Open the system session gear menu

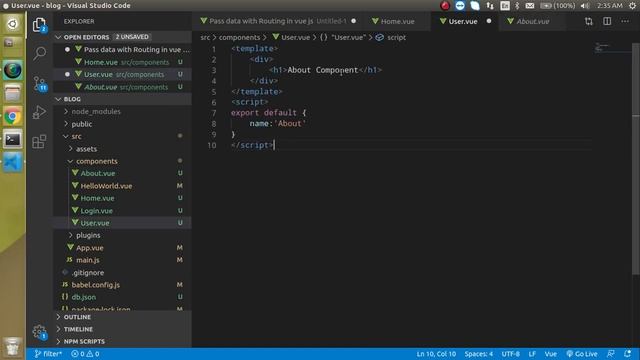632,6
